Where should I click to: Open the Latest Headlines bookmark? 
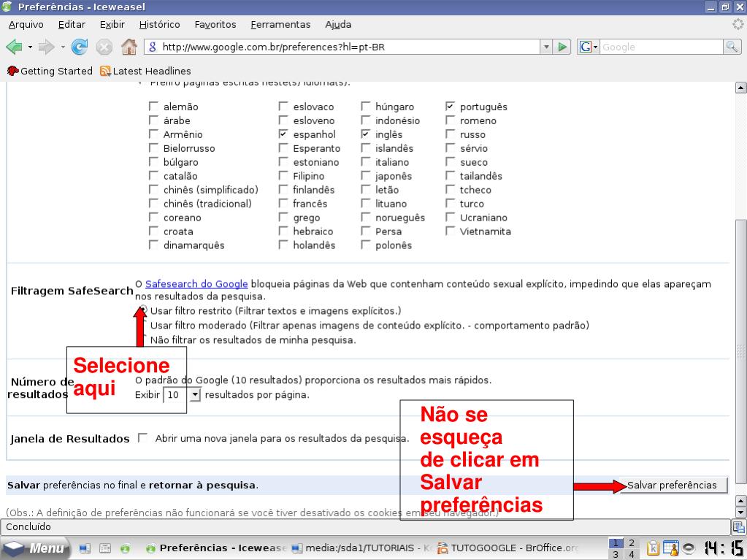pos(145,71)
